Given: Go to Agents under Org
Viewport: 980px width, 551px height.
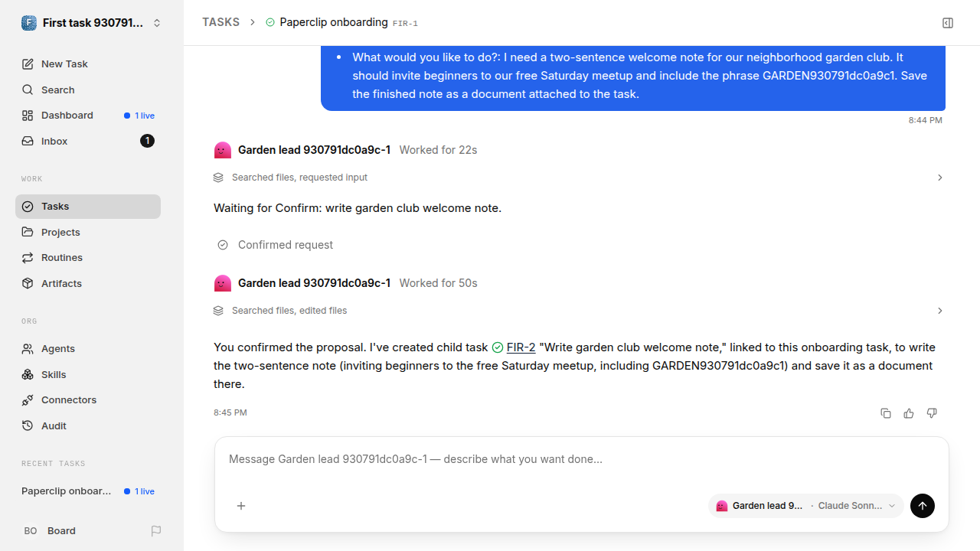Looking at the screenshot, I should coord(88,348).
